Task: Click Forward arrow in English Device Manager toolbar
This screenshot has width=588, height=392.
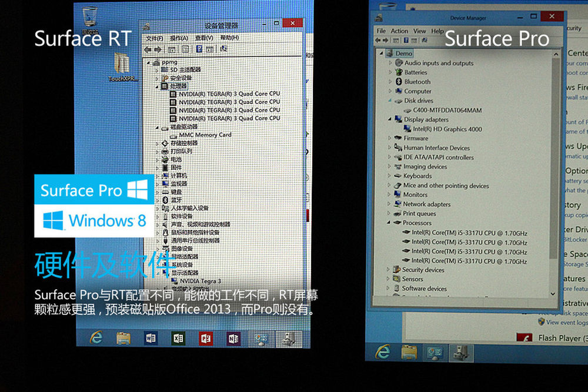Action: (x=385, y=40)
